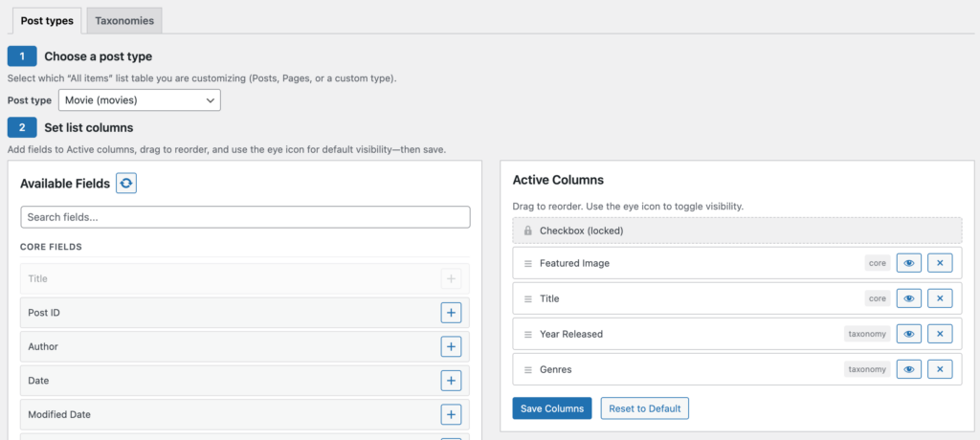Add Author field with plus icon
Image resolution: width=980 pixels, height=440 pixels.
pyautogui.click(x=452, y=346)
